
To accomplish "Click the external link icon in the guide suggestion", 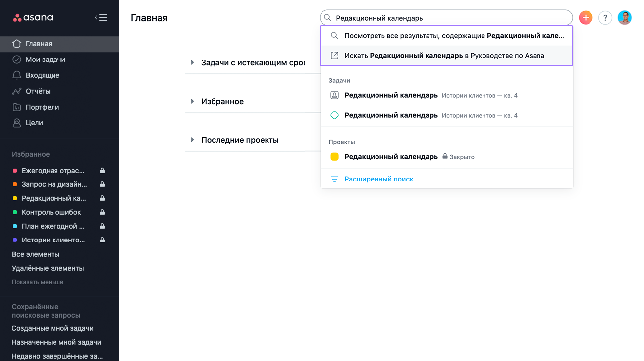I will click(335, 56).
